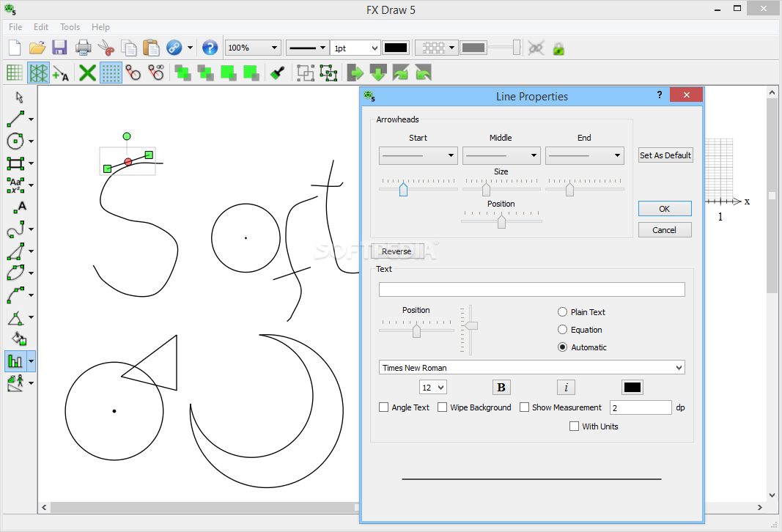Click the green right arrow flip icon
The image size is (782, 532).
point(355,73)
